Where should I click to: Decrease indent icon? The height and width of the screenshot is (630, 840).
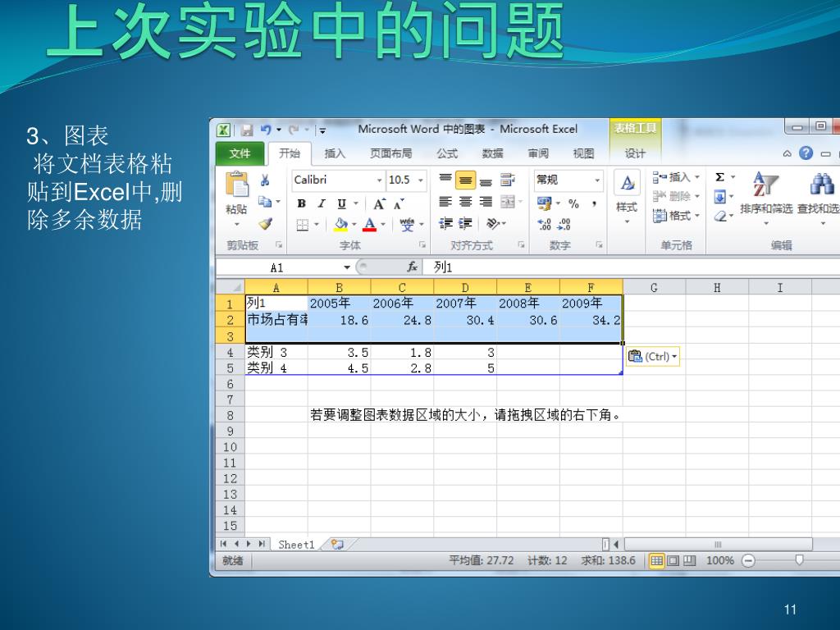(445, 223)
